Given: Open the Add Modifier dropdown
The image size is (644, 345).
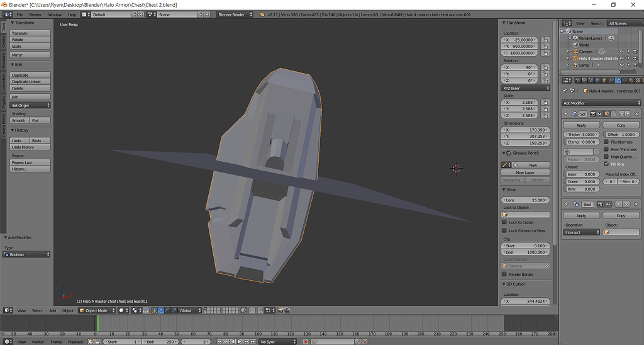Looking at the screenshot, I should [601, 103].
